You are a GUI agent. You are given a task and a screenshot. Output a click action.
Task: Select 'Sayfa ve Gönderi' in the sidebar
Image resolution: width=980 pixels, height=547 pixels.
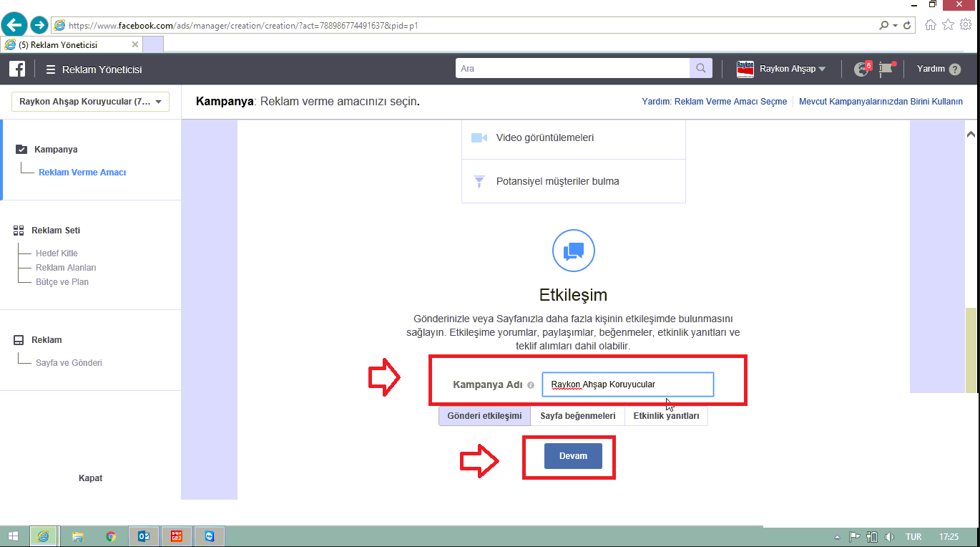(x=69, y=363)
